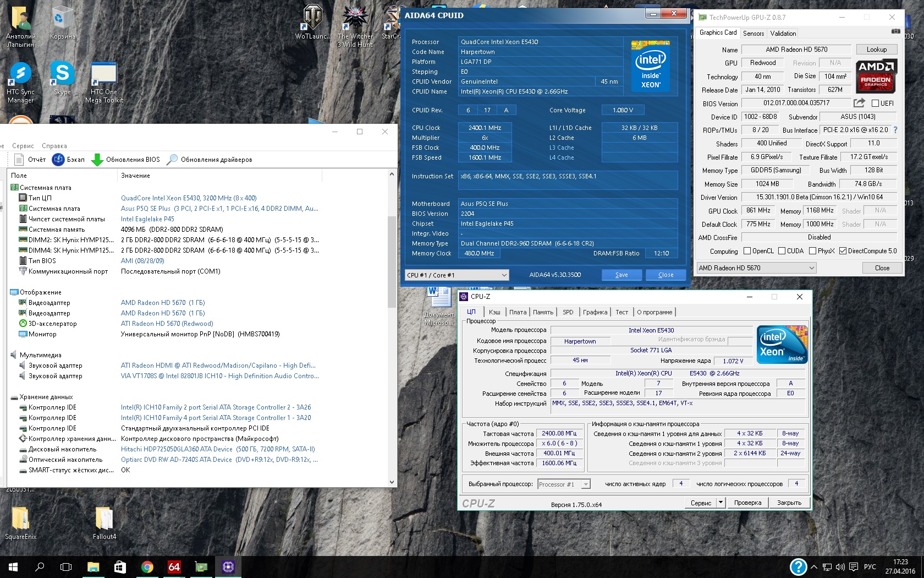The image size is (924, 578).
Task: Open the Processor #1 selector in CPU-Z
Action: (x=564, y=484)
